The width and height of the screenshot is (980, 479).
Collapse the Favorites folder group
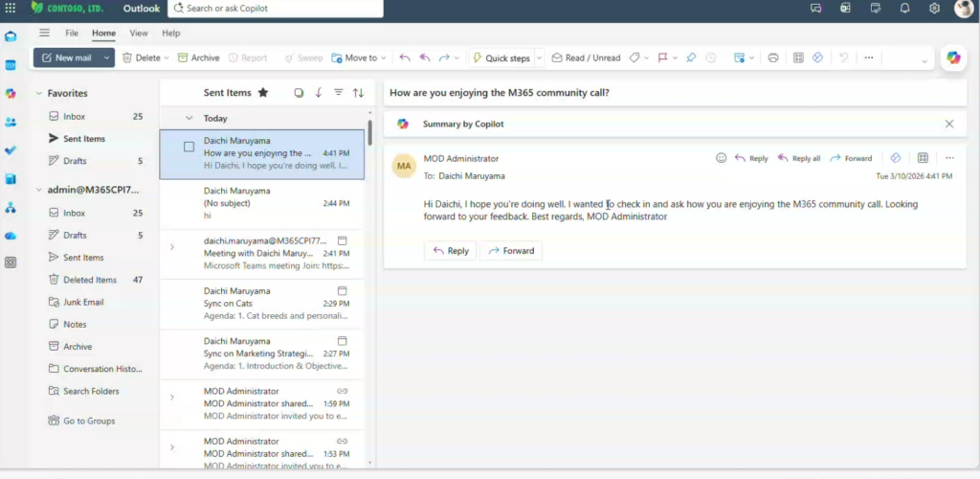pos(38,93)
